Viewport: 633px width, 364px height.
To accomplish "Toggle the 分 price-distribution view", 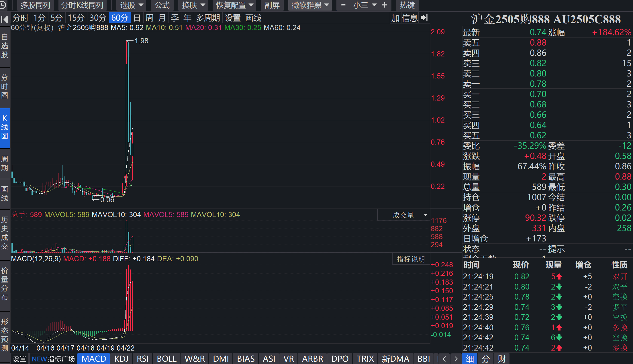I will (486, 359).
